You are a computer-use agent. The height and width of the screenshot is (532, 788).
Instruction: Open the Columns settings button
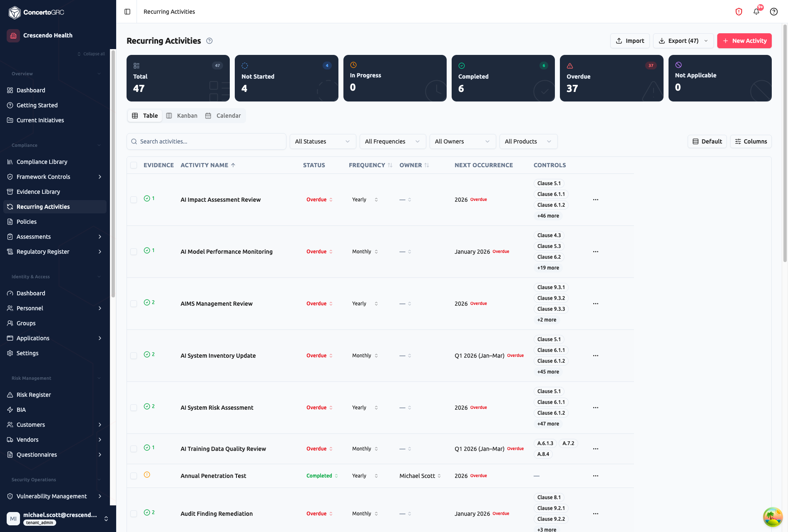point(751,141)
